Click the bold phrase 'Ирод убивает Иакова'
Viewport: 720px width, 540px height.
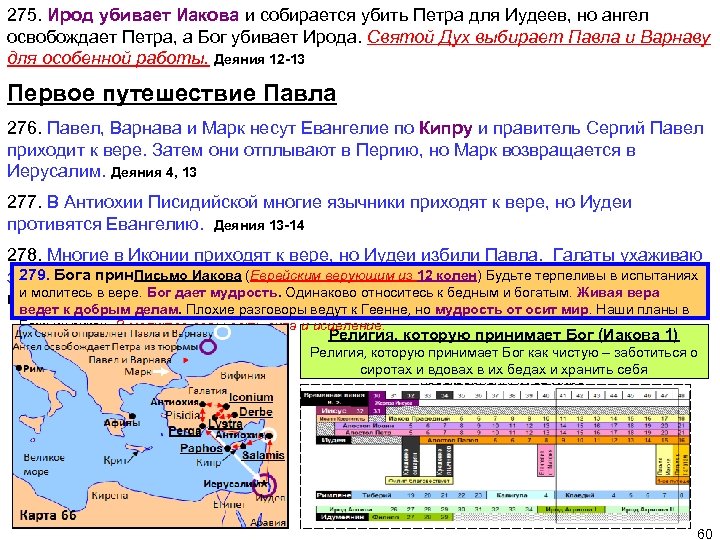(x=143, y=16)
